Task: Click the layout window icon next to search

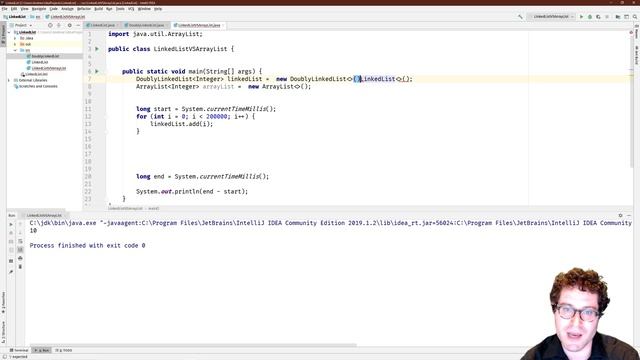Action: click(x=627, y=17)
